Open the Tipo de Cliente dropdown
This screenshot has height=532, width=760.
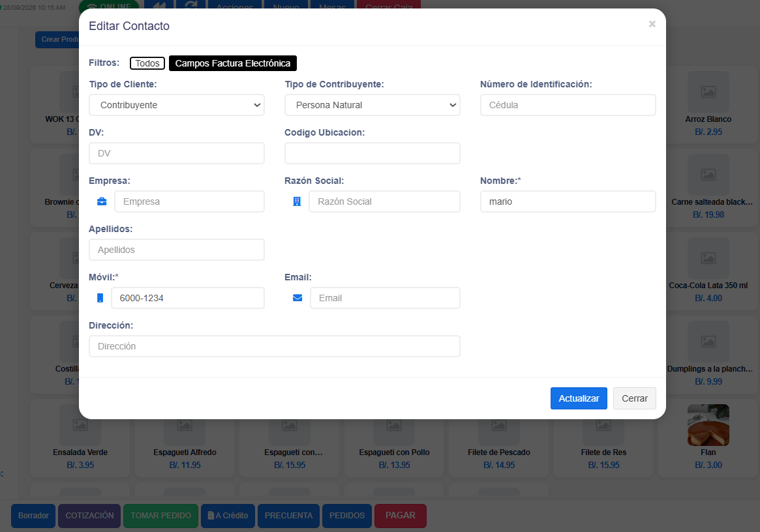177,105
